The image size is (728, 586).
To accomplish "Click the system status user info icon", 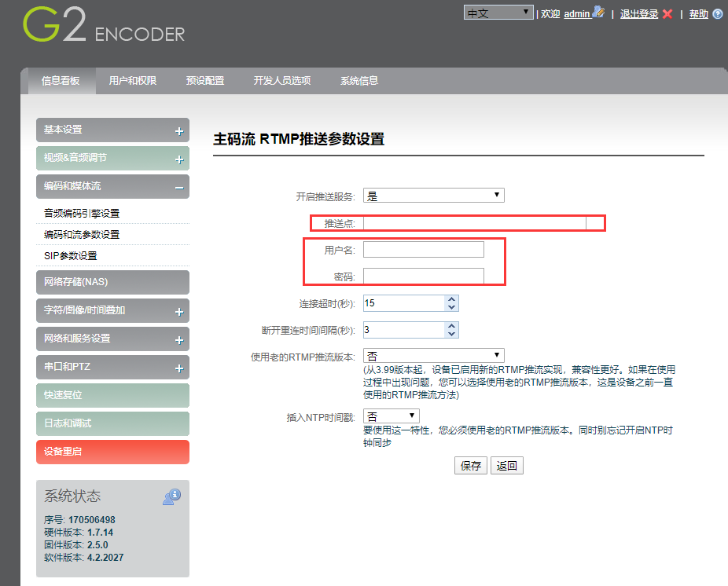I will point(172,496).
